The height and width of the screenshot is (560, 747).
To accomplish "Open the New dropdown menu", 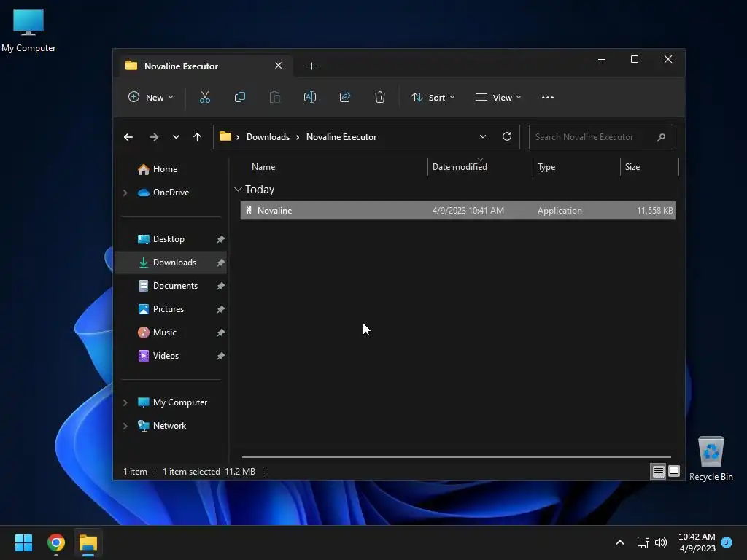I will point(151,97).
